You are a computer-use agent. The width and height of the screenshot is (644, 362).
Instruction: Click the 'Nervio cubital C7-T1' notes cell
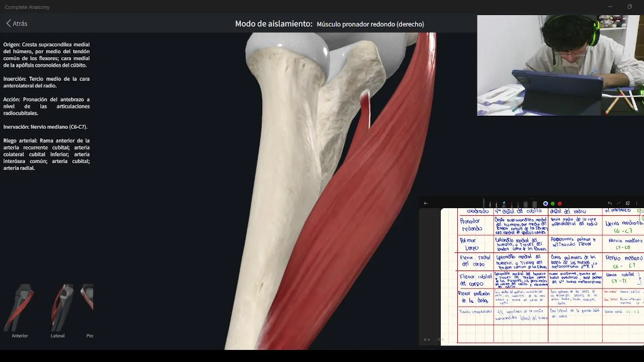coord(623,279)
